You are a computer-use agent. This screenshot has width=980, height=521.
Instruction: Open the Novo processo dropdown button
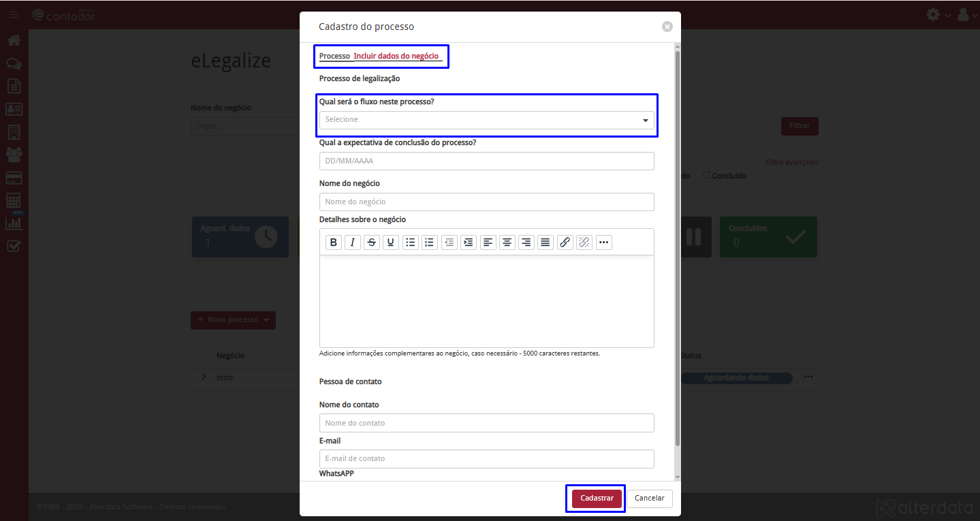(233, 320)
